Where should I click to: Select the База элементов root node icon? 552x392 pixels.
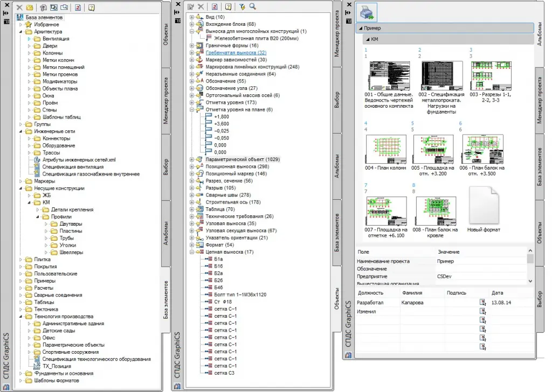pyautogui.click(x=20, y=17)
